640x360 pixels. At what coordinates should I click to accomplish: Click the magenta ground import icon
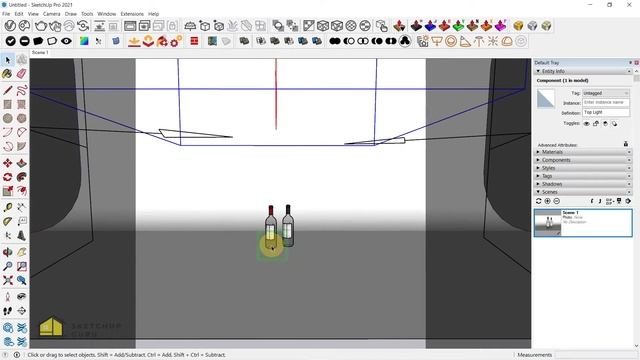coord(500,26)
